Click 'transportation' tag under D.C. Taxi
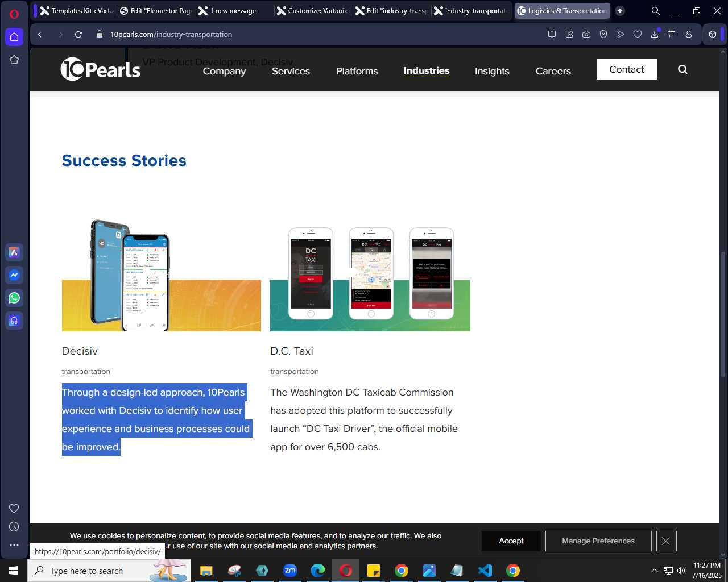Image resolution: width=728 pixels, height=582 pixels. (x=295, y=372)
